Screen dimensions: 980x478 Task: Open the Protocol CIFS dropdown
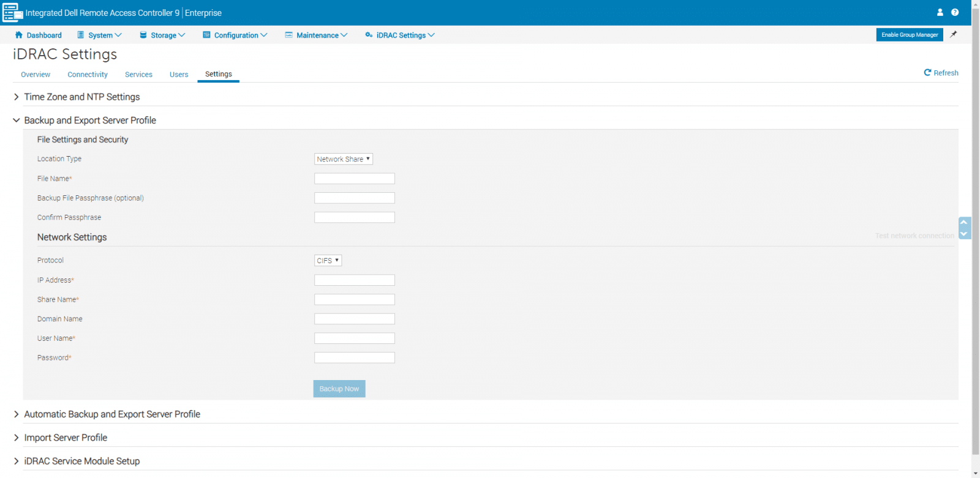(x=328, y=261)
